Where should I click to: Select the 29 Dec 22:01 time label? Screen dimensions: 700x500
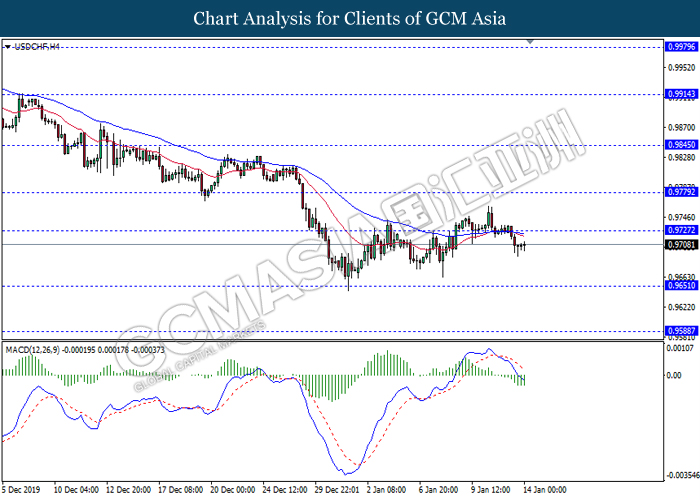click(x=337, y=490)
